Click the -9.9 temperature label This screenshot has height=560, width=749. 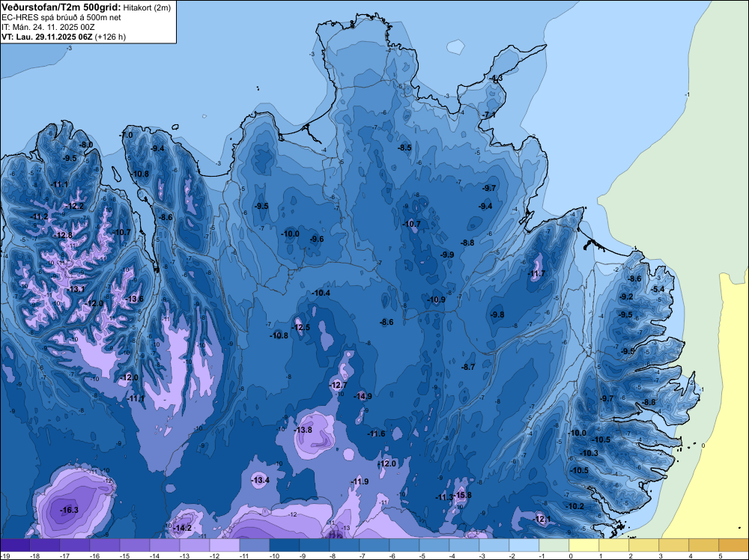point(447,255)
